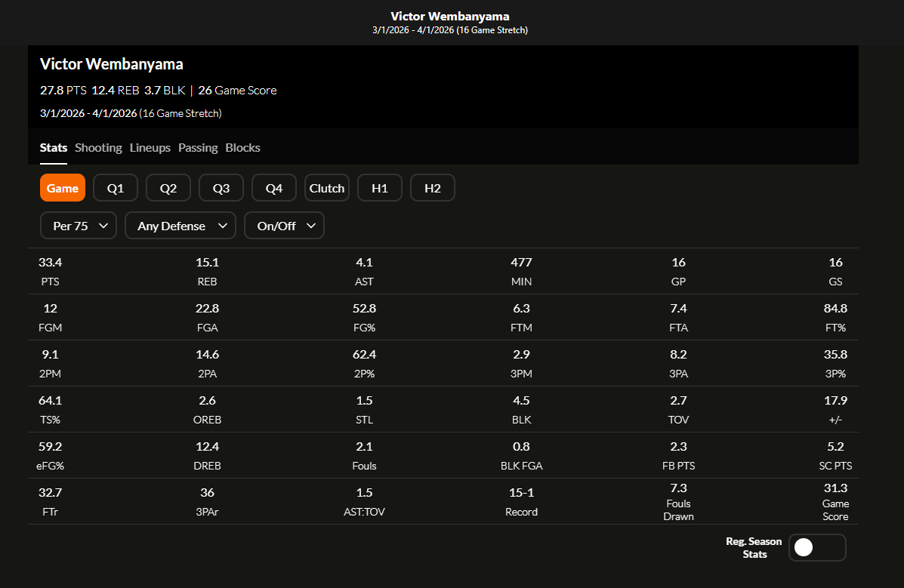Image resolution: width=904 pixels, height=588 pixels.
Task: Click the 14.6 2PA stat
Action: point(207,364)
